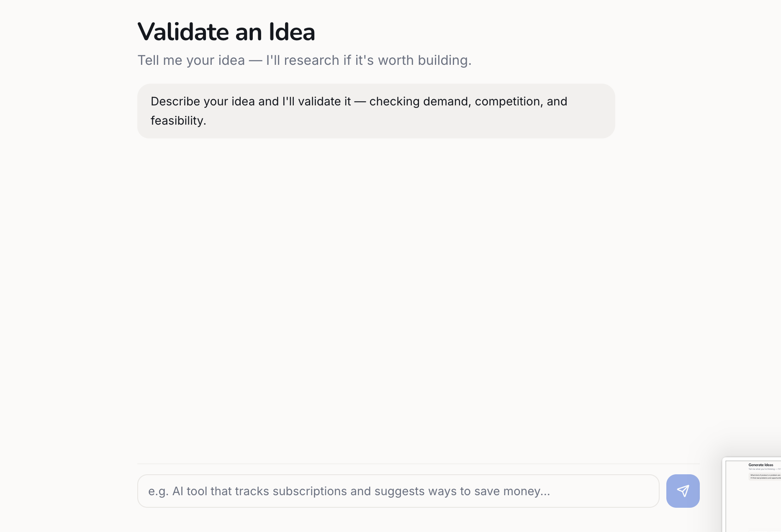Focus the subscription tracker placeholder text
The height and width of the screenshot is (532, 781).
click(x=350, y=491)
